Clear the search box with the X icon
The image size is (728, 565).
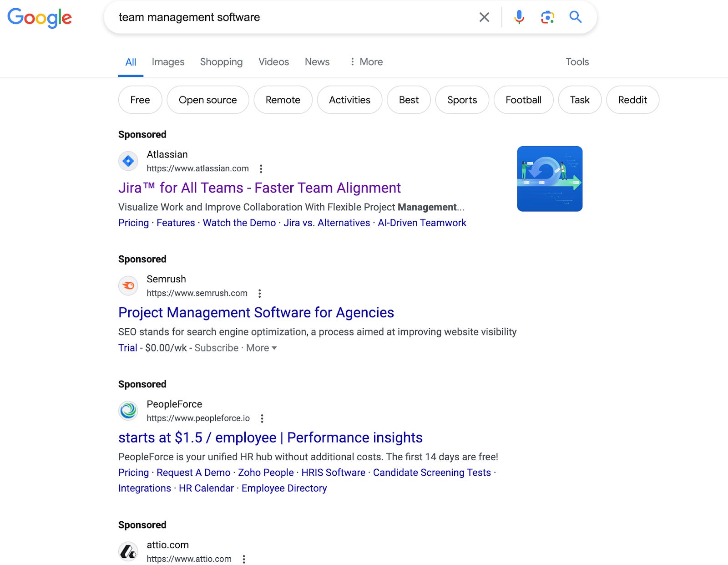484,17
